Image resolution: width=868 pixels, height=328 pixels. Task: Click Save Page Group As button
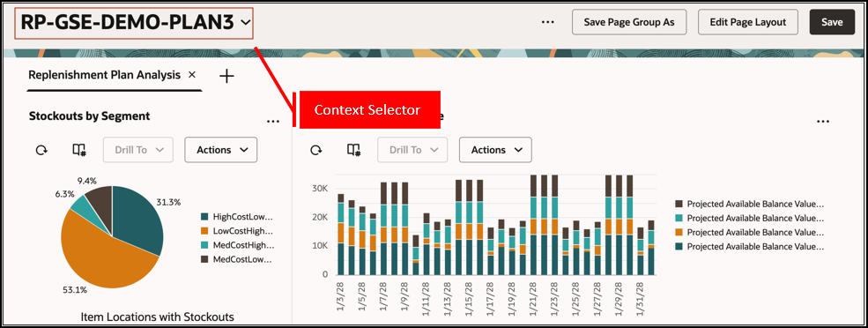(629, 22)
